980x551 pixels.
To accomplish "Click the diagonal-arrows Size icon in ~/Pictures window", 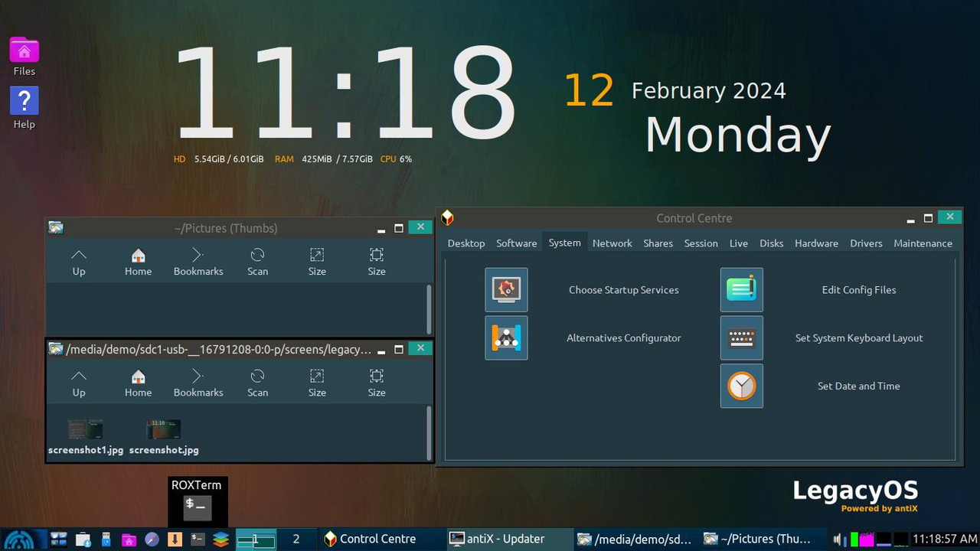I will coord(317,261).
